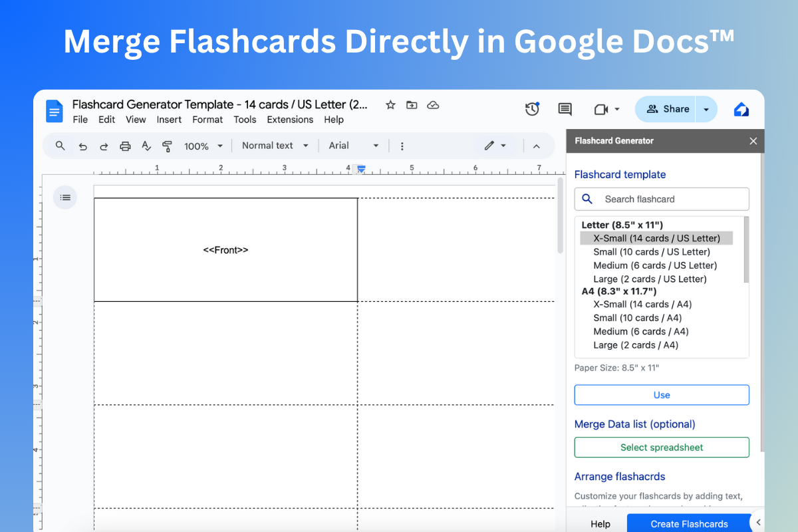Select the Paint format tool
Viewport: 798px width, 532px height.
(x=168, y=146)
